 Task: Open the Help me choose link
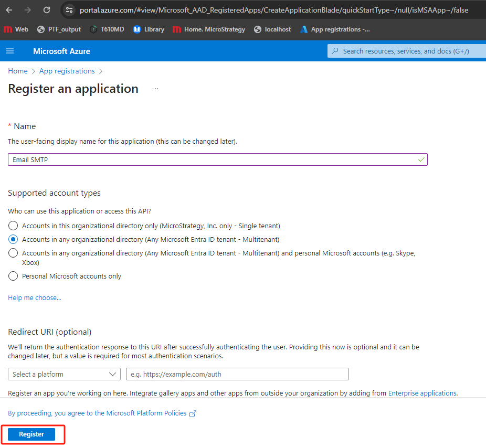[x=35, y=297]
